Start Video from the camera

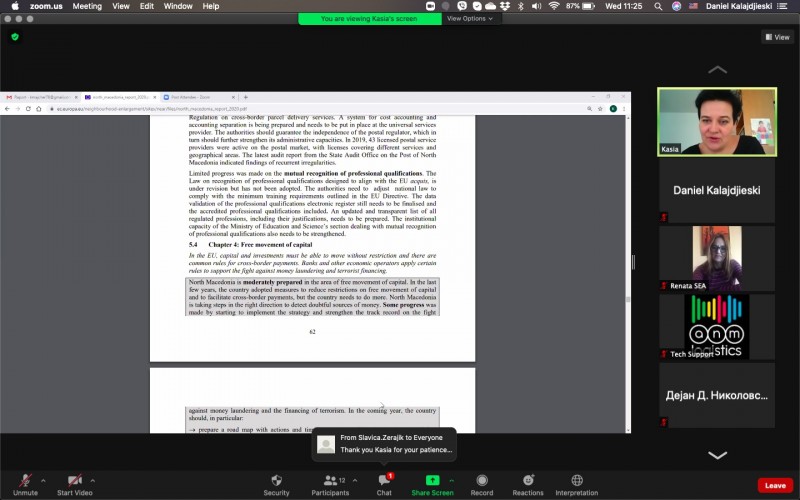coord(74,481)
